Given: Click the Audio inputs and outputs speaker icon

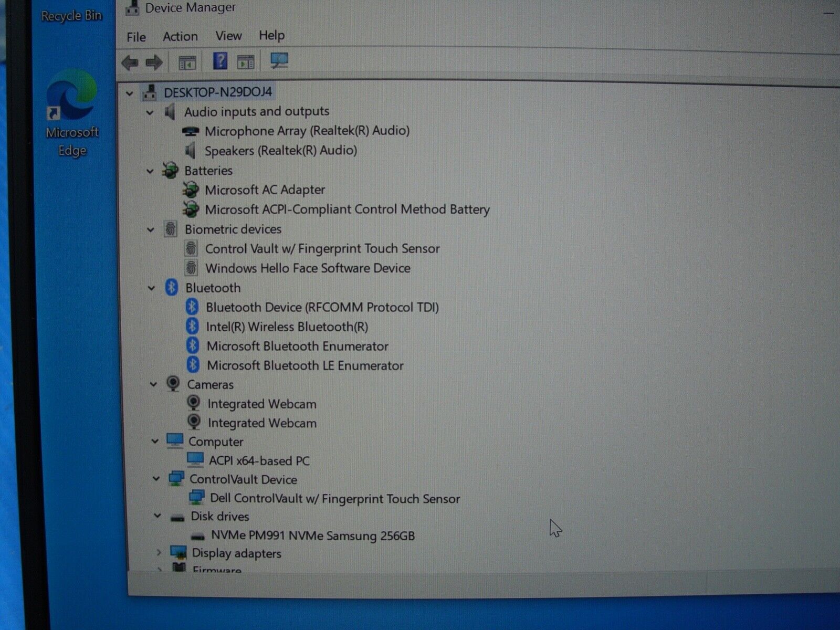Looking at the screenshot, I should pyautogui.click(x=170, y=111).
